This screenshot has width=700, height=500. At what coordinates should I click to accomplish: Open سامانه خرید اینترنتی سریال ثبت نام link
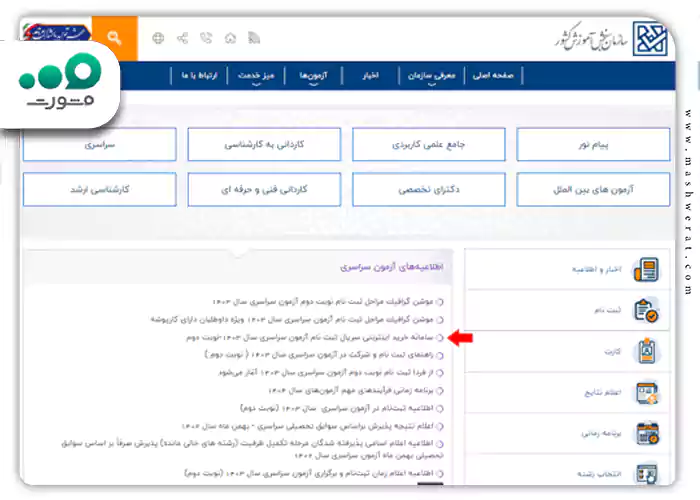[310, 338]
